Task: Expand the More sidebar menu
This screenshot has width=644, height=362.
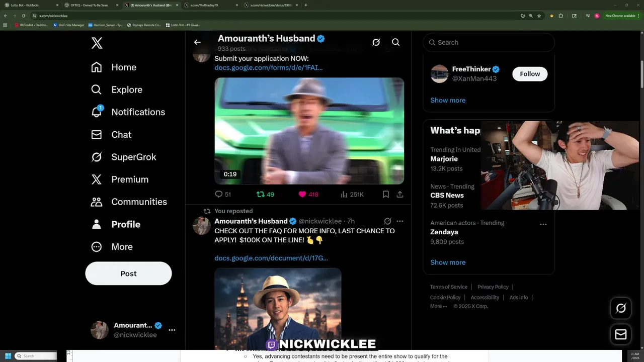Action: point(112,247)
